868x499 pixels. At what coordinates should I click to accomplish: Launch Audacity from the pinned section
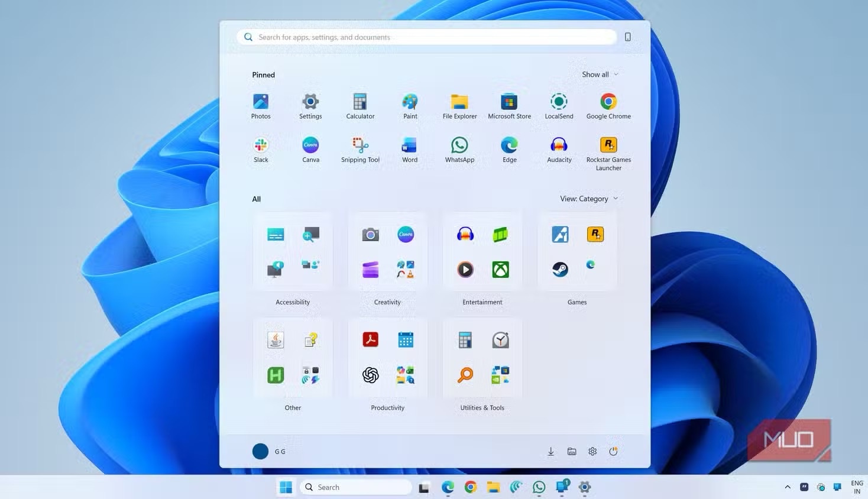point(558,145)
